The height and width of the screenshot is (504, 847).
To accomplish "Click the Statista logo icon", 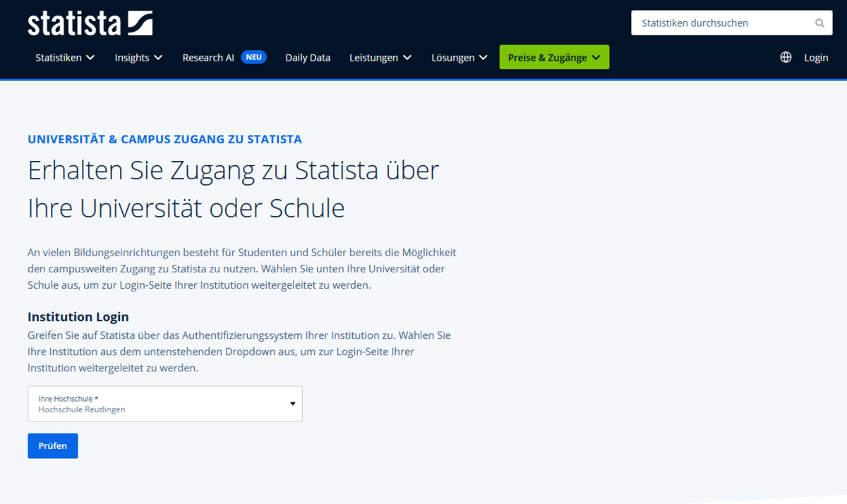I will [x=140, y=23].
